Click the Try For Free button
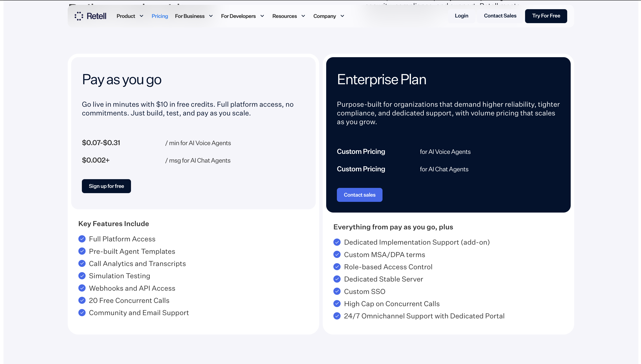Screen dimensions: 641x364 (546, 16)
